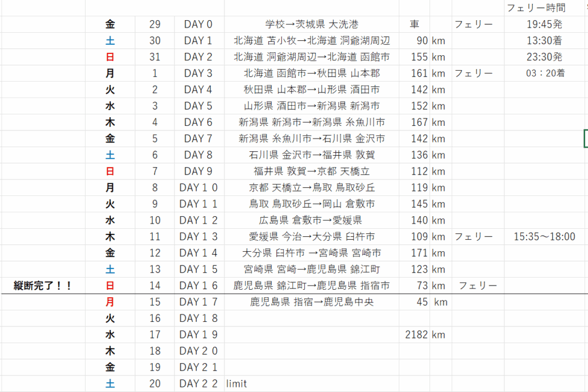Screen dimensions: 588x392
Task: Click the DAY 1 6 cell
Action: coord(198,286)
